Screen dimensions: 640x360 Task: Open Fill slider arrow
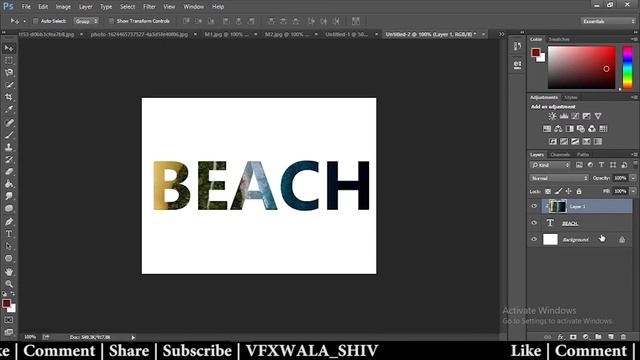[x=633, y=191]
